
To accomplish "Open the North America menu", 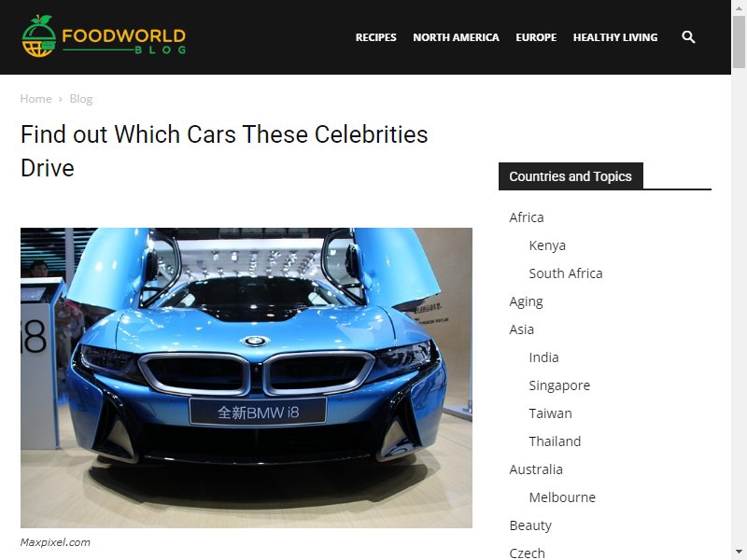I will [x=456, y=37].
